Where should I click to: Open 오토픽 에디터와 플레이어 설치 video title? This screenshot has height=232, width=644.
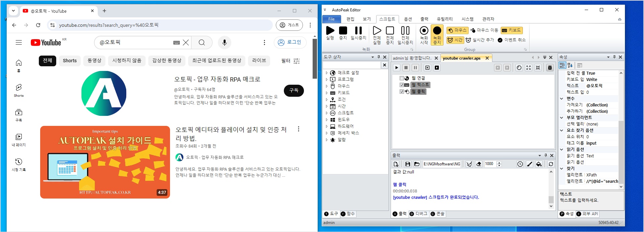coord(231,134)
